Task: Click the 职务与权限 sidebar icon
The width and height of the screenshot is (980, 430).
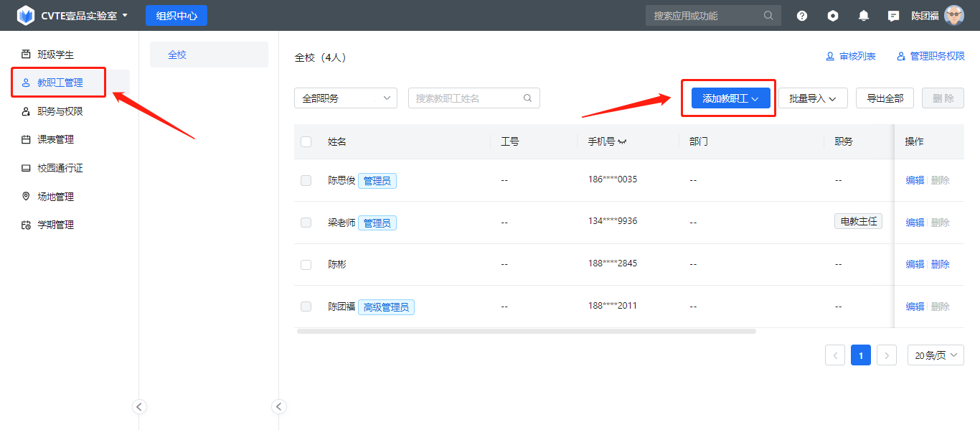Action: coord(26,111)
